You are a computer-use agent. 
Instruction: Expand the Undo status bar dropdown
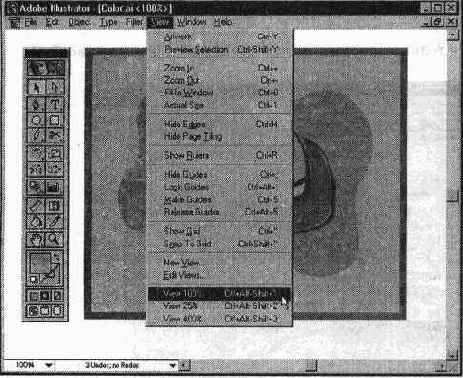pos(173,366)
